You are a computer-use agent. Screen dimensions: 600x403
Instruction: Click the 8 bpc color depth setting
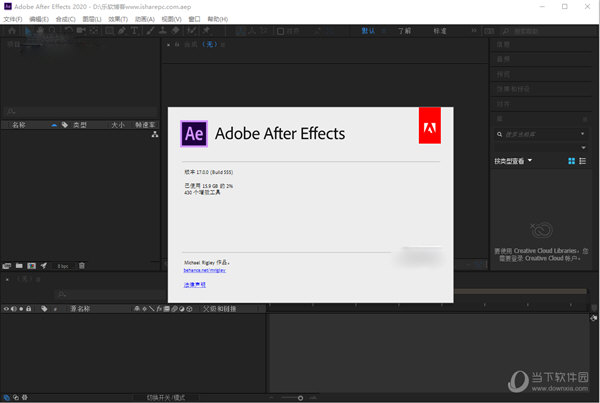tap(63, 266)
